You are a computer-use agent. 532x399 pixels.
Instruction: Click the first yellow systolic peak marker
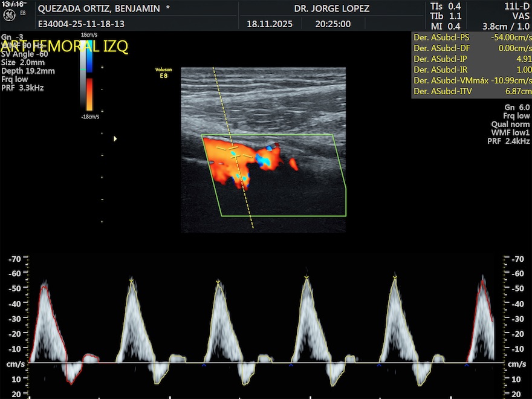132,280
